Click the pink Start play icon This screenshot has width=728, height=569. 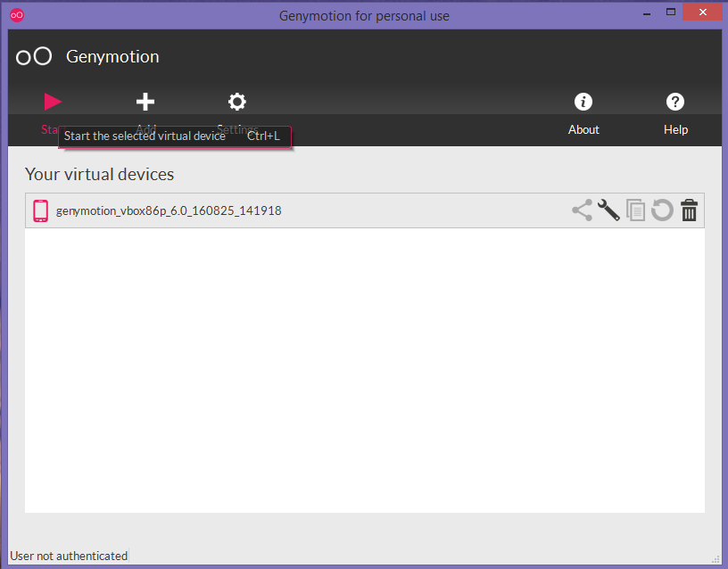[53, 102]
